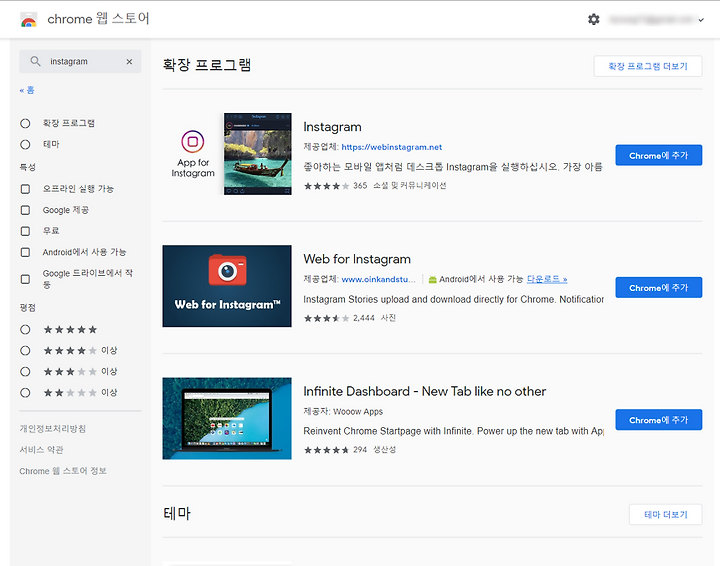Viewport: 720px width, 566px height.
Task: Add Web for Instagram to Chrome
Action: 658,287
